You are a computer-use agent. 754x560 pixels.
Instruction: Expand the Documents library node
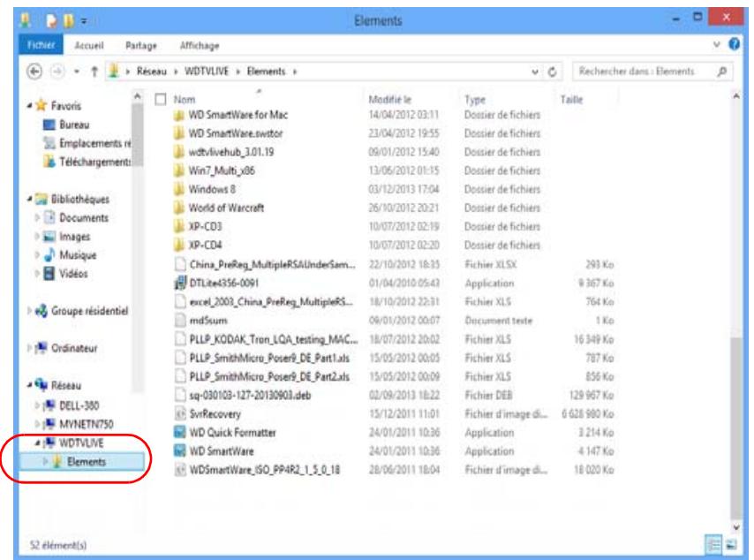[x=37, y=217]
